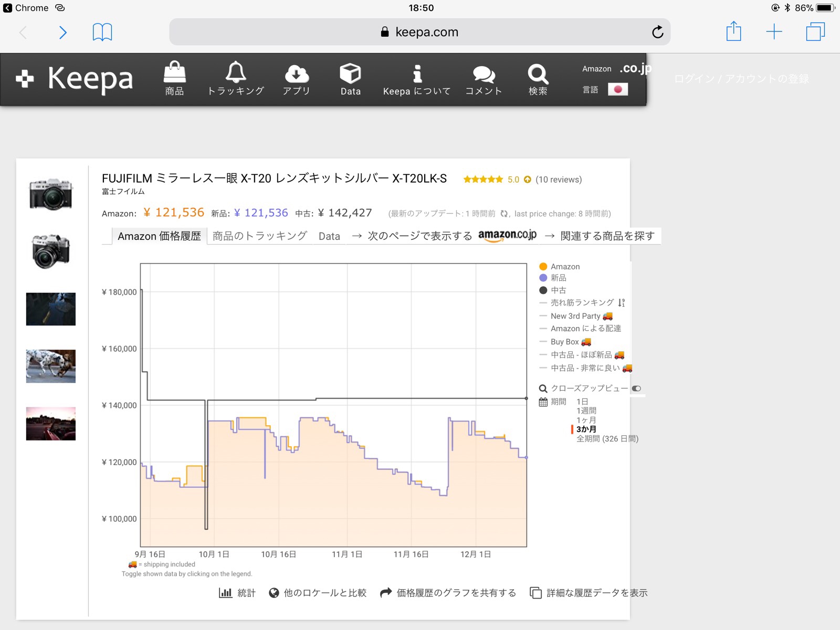The height and width of the screenshot is (630, 840).
Task: Select the angled camera thumbnail
Action: point(51,251)
